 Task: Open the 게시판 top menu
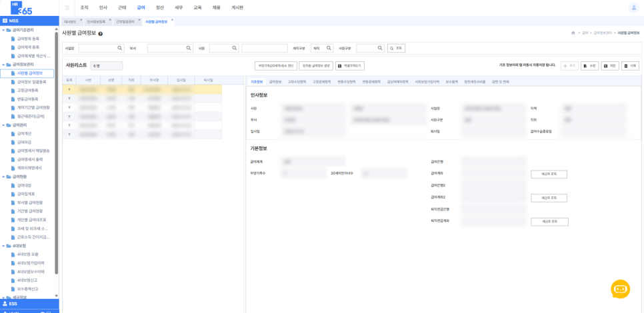(x=237, y=8)
